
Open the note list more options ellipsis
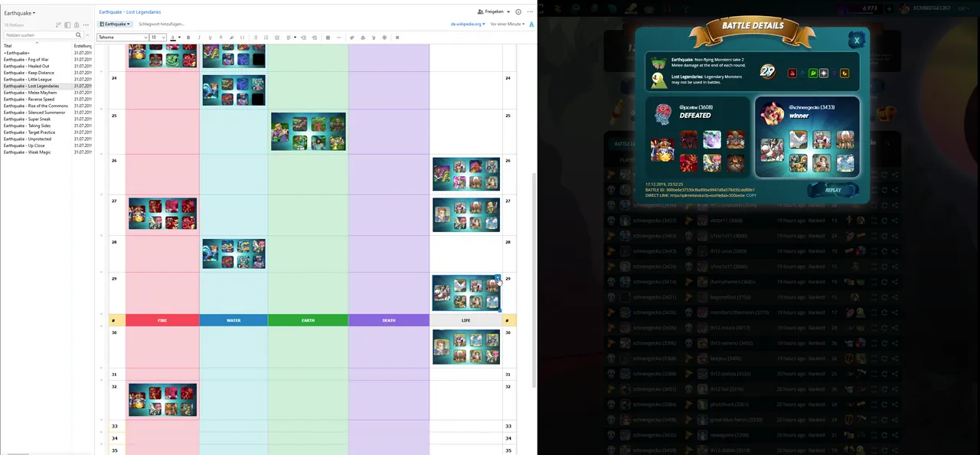point(86,25)
